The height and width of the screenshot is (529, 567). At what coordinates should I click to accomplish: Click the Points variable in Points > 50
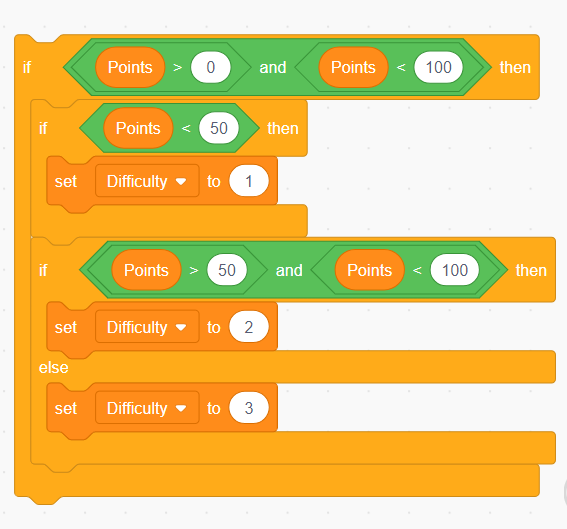click(146, 270)
